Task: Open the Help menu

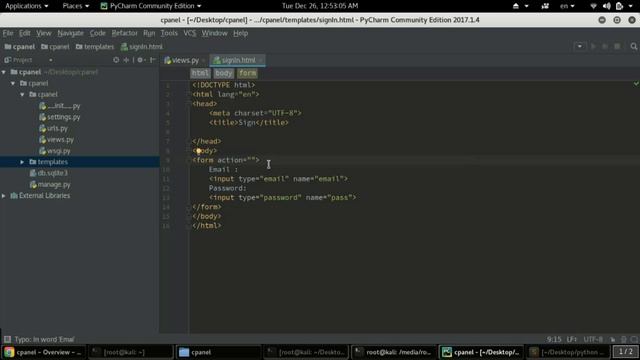Action: (x=240, y=33)
